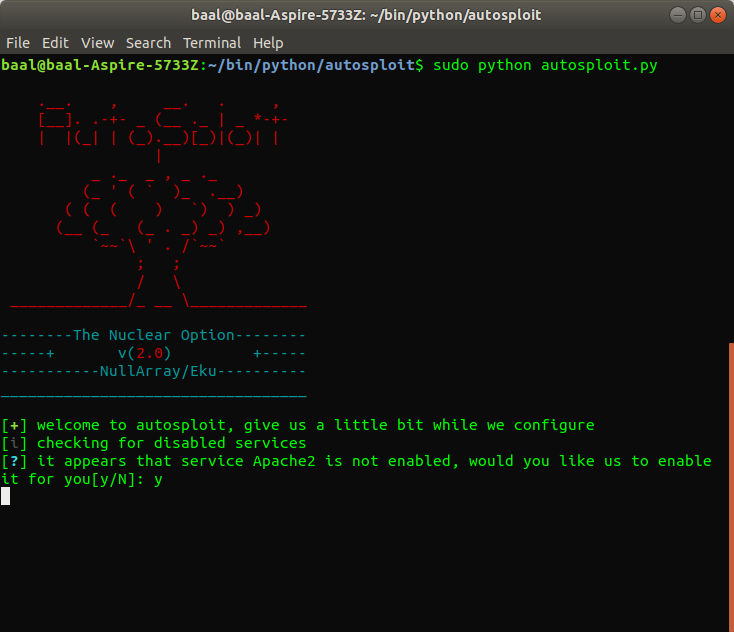Click the terminal vertical scrollbar
The height and width of the screenshot is (632, 734).
[x=731, y=487]
